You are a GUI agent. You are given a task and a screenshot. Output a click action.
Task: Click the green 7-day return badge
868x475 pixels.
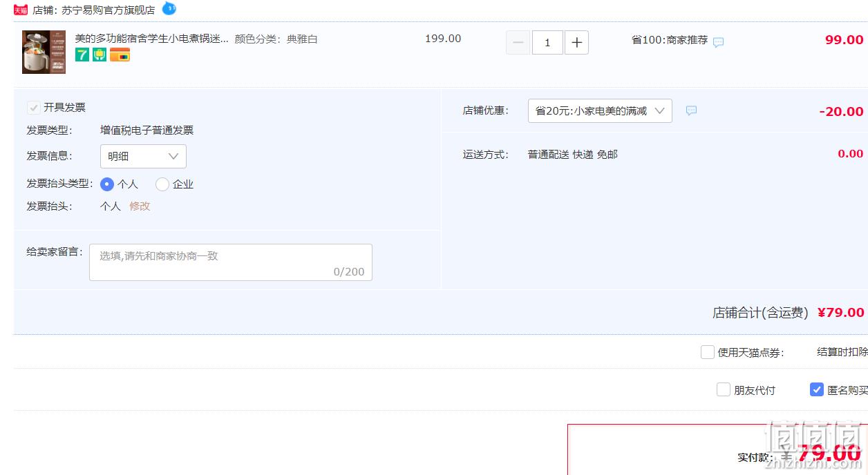click(x=82, y=55)
